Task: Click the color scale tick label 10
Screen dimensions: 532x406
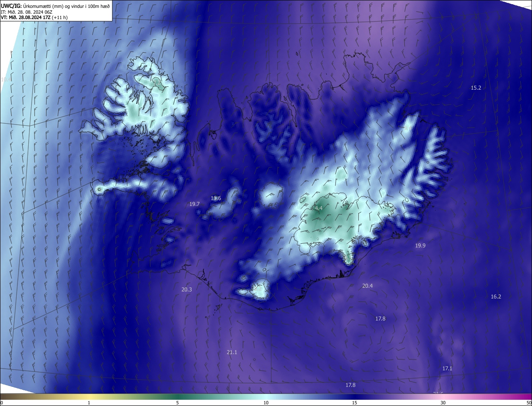Action: click(x=266, y=403)
